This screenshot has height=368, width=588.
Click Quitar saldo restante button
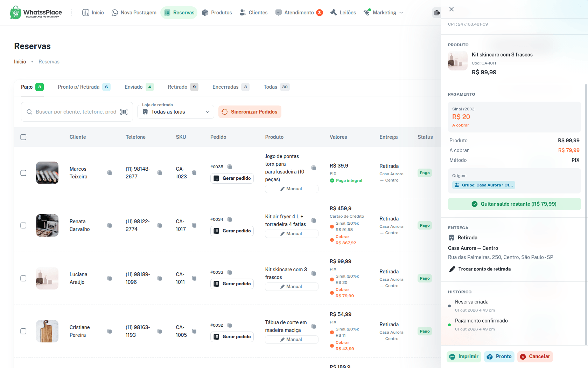tap(514, 204)
